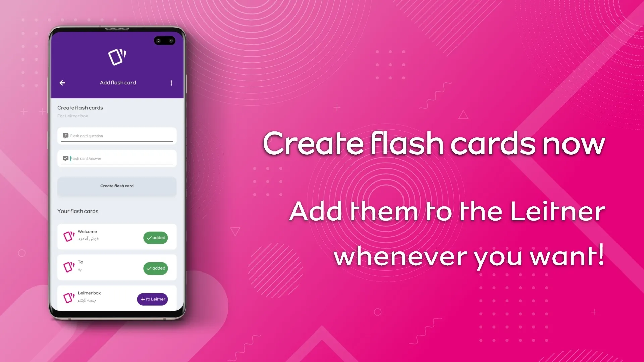Click the flash card question icon
Screen dimensions: 644x362
66,136
